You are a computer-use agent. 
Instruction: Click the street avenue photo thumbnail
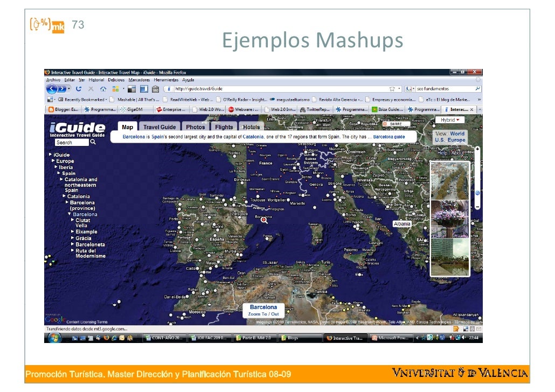pos(449,181)
